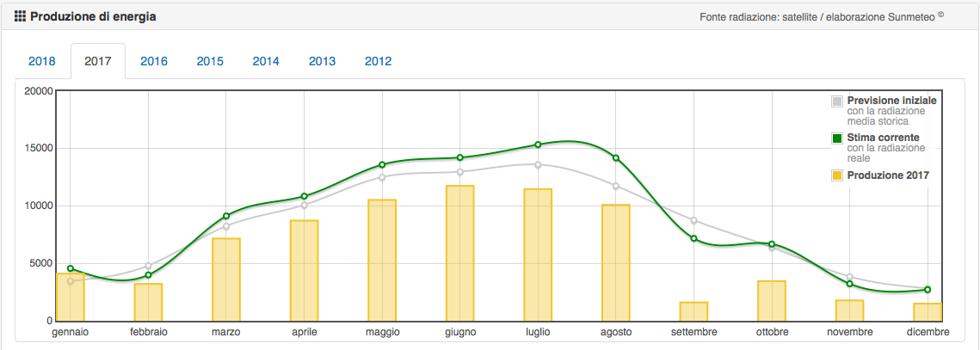This screenshot has height=350, width=980.
Task: Go to the 2014 tab
Action: click(x=266, y=61)
